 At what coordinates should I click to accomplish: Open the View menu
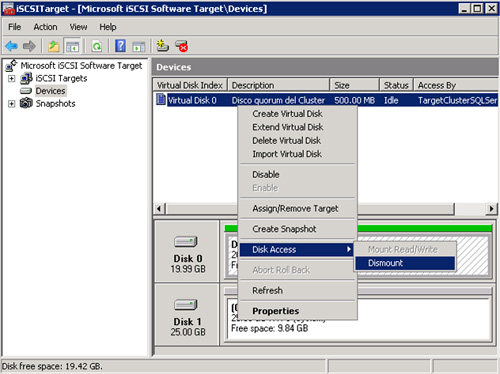[78, 27]
